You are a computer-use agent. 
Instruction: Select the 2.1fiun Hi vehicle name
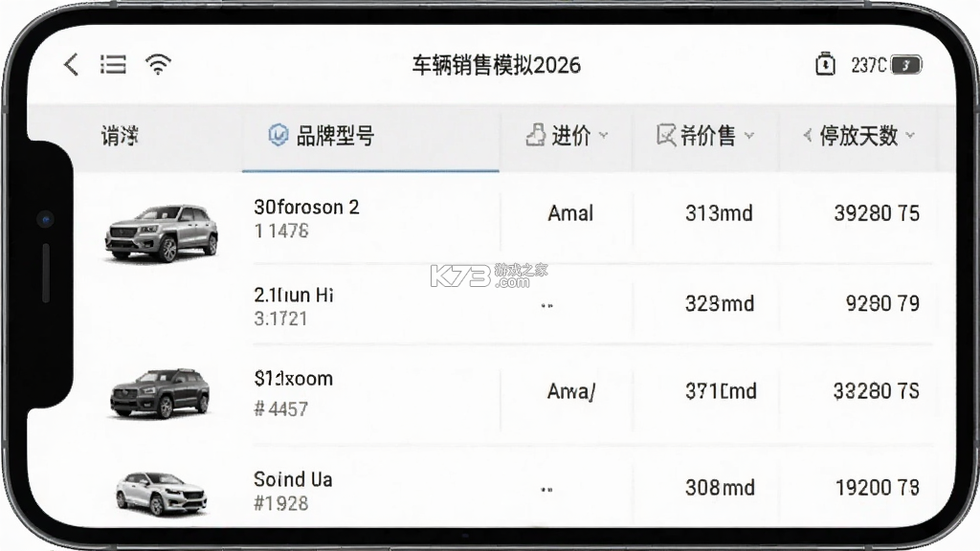tap(293, 295)
